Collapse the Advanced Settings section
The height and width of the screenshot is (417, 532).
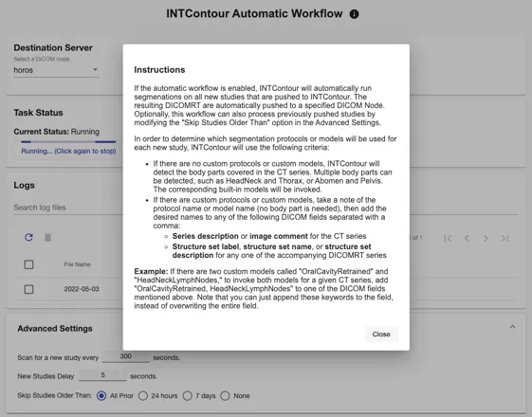(512, 327)
